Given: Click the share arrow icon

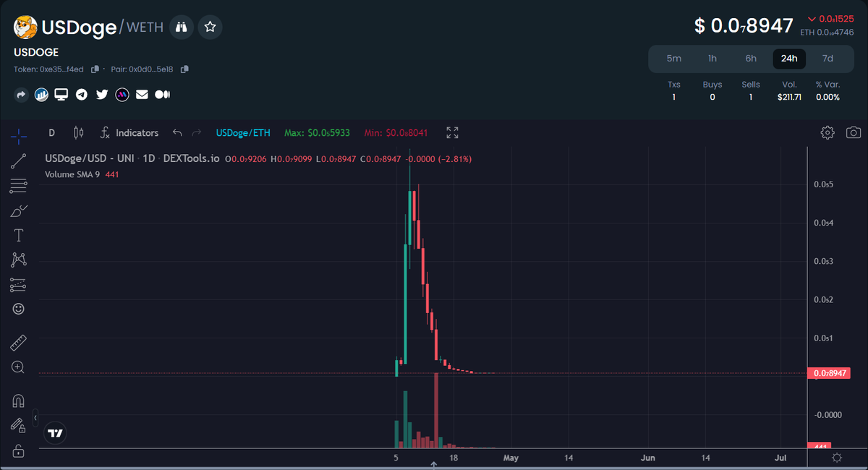Looking at the screenshot, I should click(x=22, y=95).
